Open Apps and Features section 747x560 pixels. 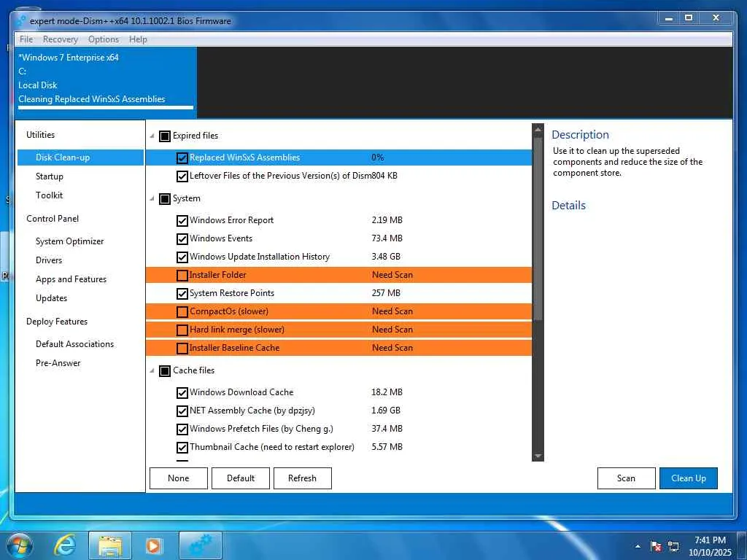point(71,279)
